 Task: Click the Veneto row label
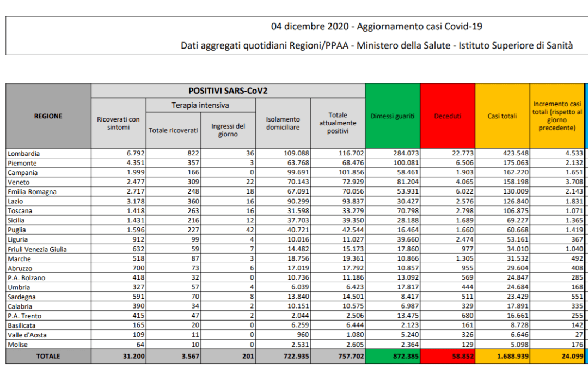[x=19, y=182]
